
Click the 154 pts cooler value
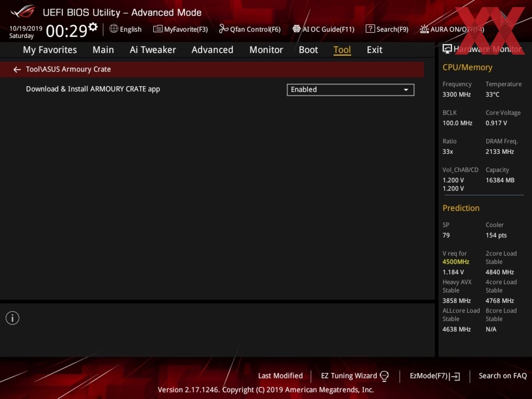pos(496,235)
